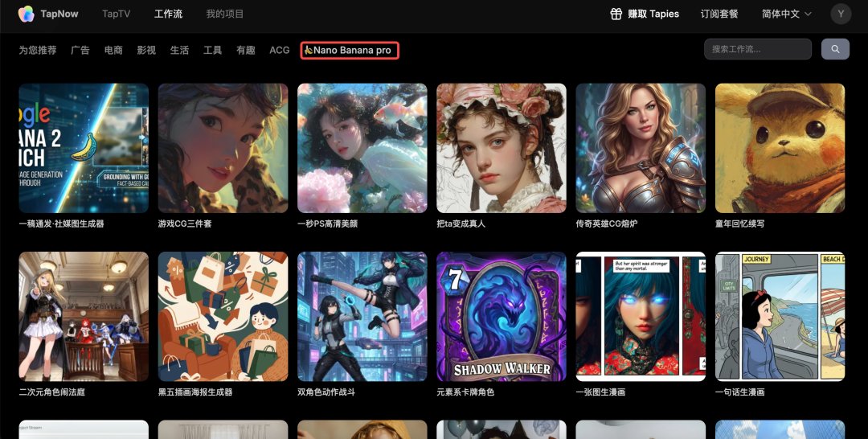Switch to the 电商 category
868x439 pixels.
[x=113, y=50]
